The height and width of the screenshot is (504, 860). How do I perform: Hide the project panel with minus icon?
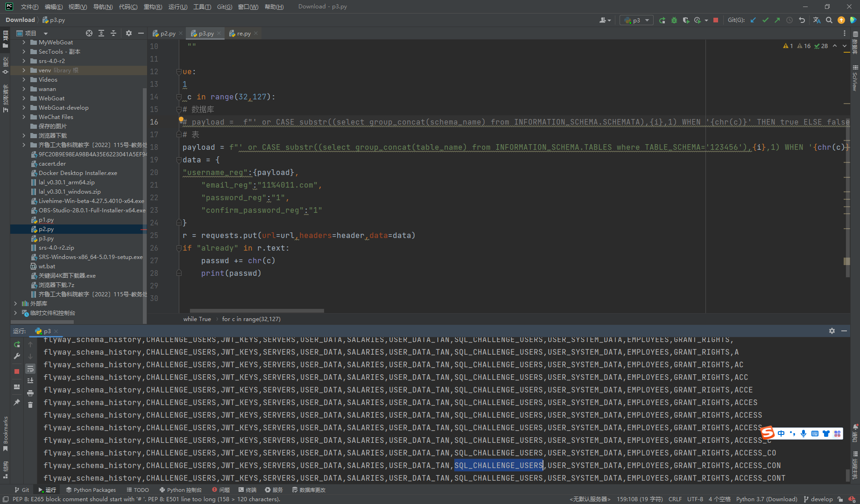click(141, 33)
